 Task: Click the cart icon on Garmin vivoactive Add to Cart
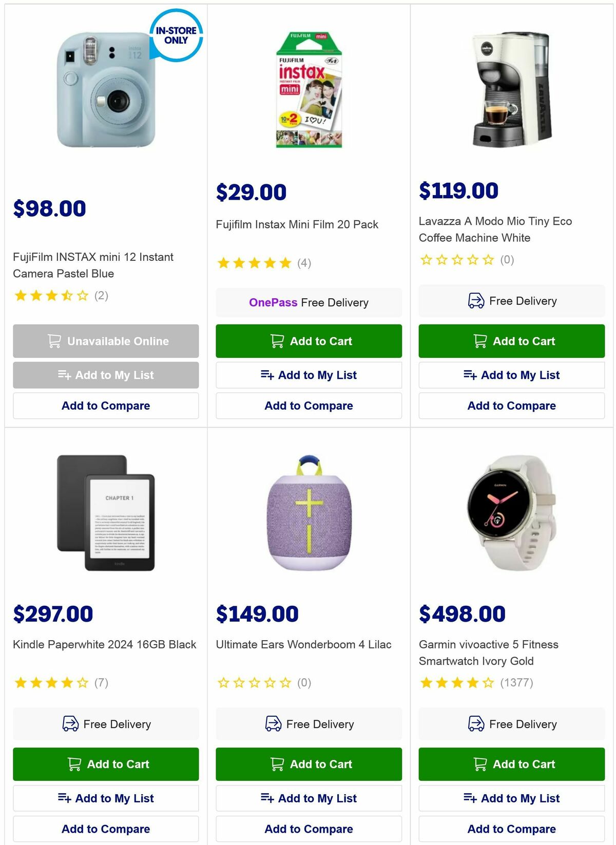pos(480,764)
